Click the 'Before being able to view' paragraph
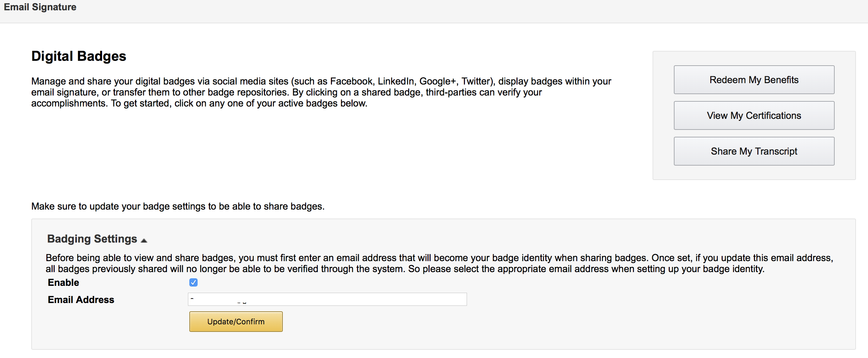This screenshot has height=358, width=868. point(439,263)
